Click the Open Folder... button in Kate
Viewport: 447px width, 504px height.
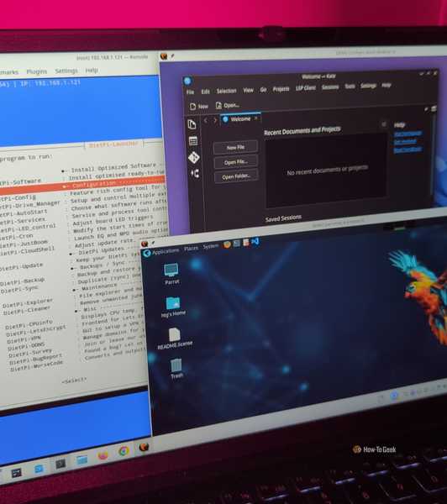point(236,176)
